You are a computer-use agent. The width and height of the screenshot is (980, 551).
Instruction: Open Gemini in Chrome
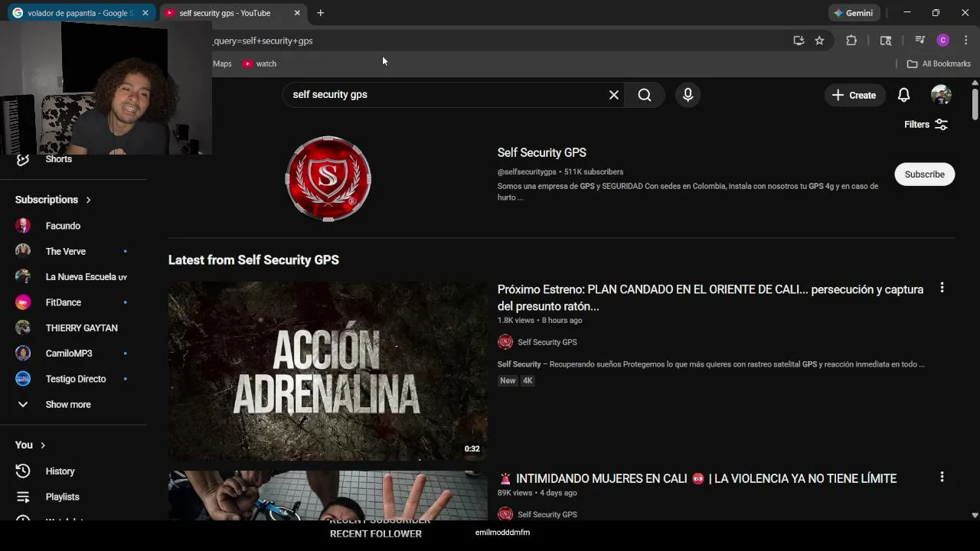pyautogui.click(x=854, y=13)
